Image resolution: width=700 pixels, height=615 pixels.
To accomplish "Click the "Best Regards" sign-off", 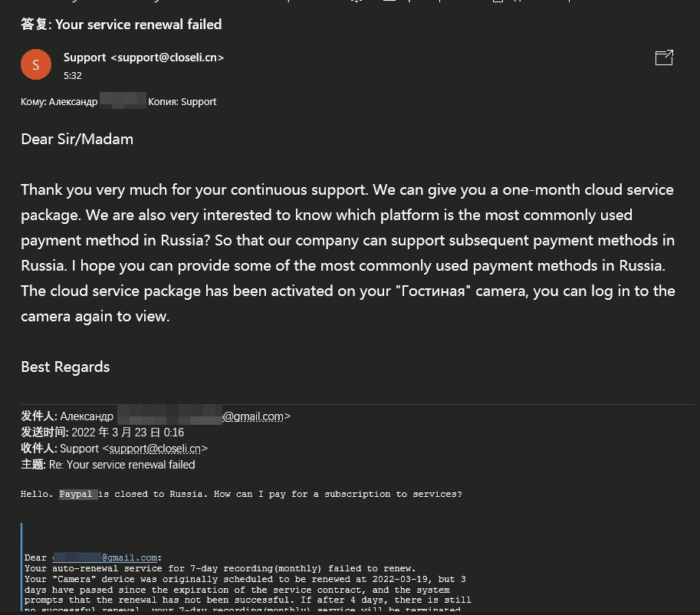I will coord(65,367).
